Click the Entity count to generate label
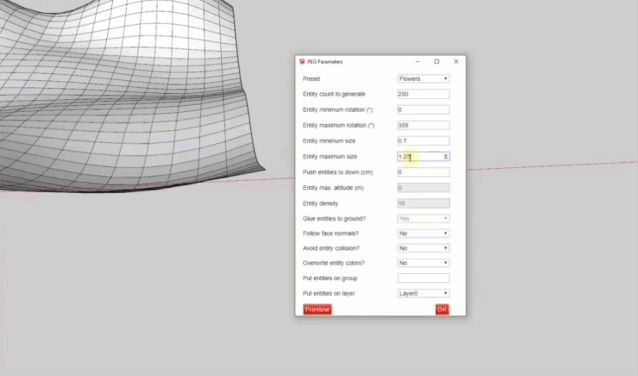This screenshot has height=376, width=638. pyautogui.click(x=334, y=94)
